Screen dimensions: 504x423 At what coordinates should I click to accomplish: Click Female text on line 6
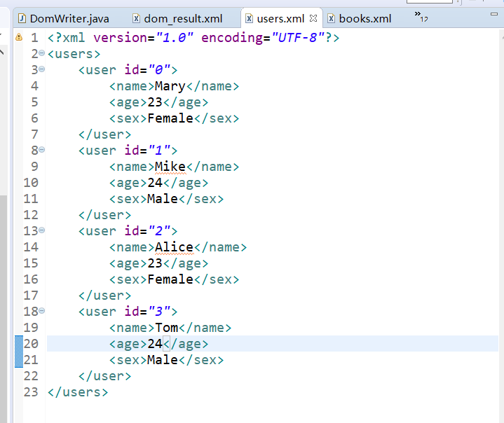pyautogui.click(x=170, y=118)
